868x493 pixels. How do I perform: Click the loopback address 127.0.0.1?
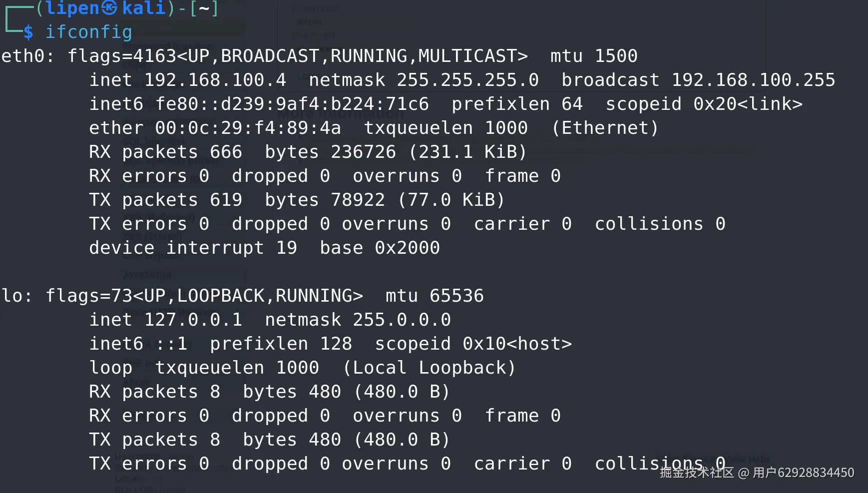[x=193, y=320]
